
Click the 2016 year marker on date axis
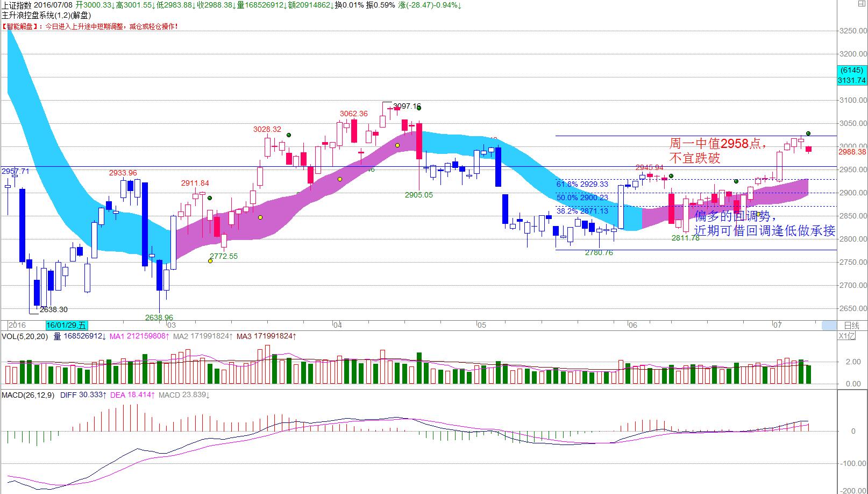point(17,325)
